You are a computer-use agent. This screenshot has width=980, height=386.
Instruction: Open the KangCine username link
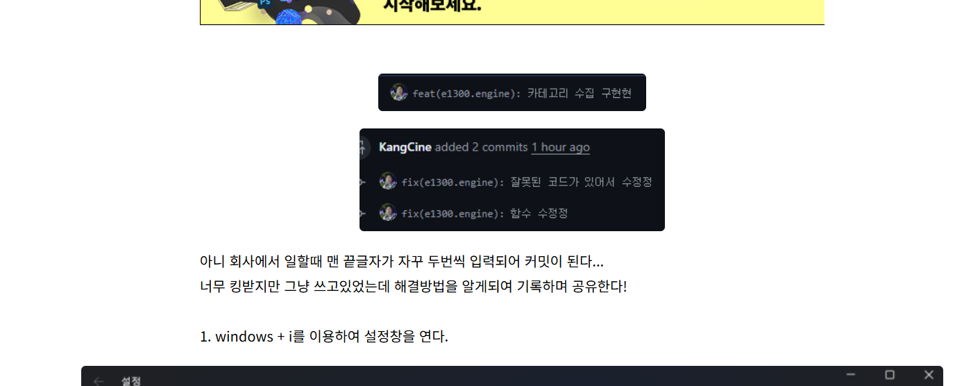[405, 147]
